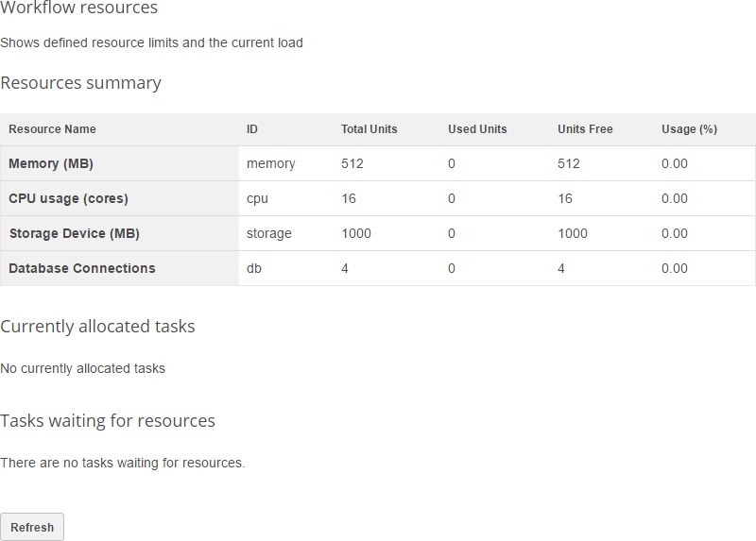Select the Database Connections row
756x541 pixels.
point(81,268)
